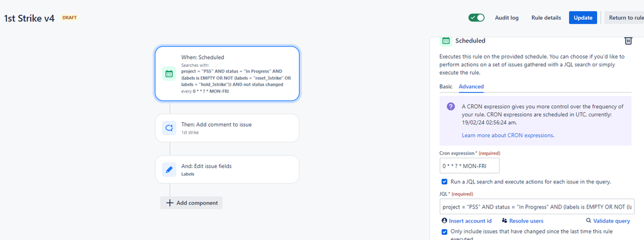644x240 pixels.
Task: Switch to the Basic tab
Action: point(445,87)
